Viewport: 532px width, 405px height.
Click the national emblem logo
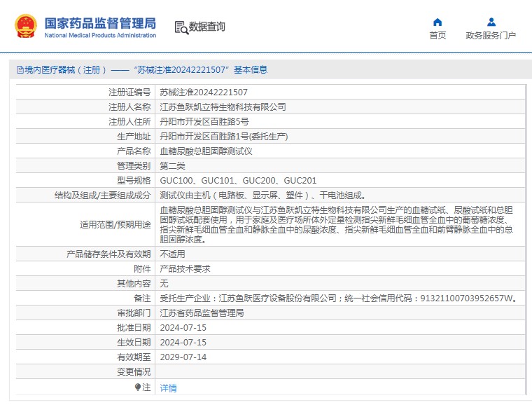(x=26, y=27)
